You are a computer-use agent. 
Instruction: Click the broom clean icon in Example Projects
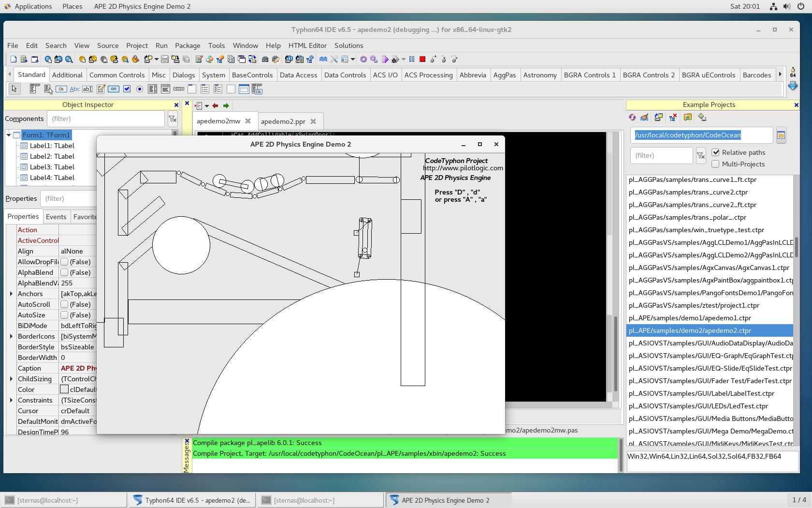(644, 117)
